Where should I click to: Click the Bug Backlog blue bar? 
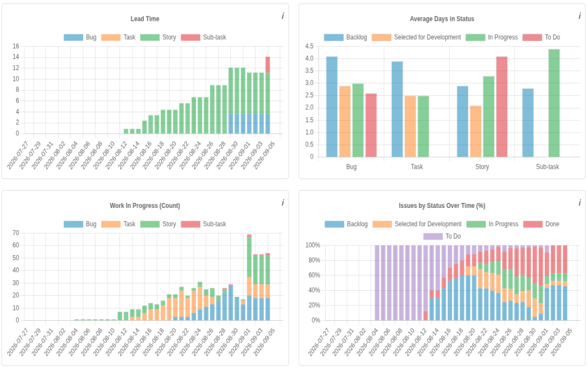[332, 107]
